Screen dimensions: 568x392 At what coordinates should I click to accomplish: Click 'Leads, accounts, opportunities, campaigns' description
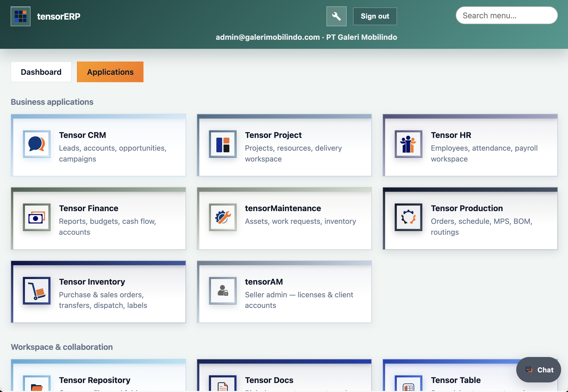113,153
